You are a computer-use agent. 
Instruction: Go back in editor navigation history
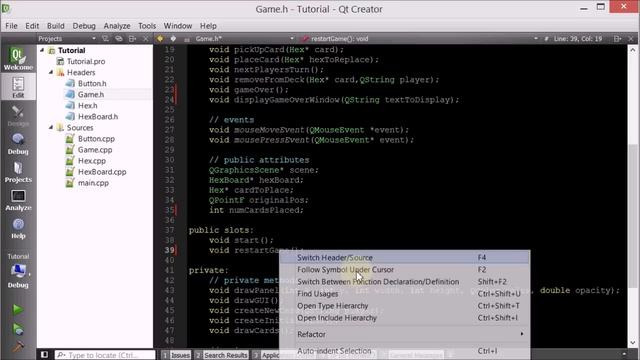tap(160, 38)
